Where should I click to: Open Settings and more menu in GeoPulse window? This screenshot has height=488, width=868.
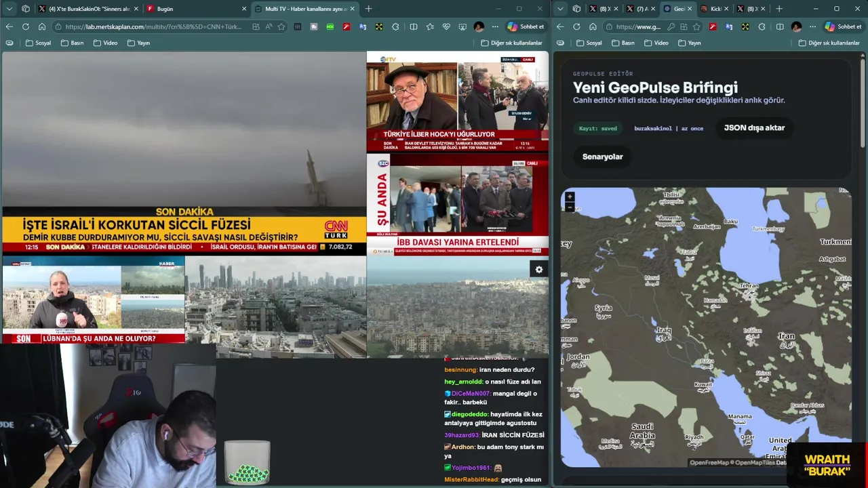click(x=812, y=26)
